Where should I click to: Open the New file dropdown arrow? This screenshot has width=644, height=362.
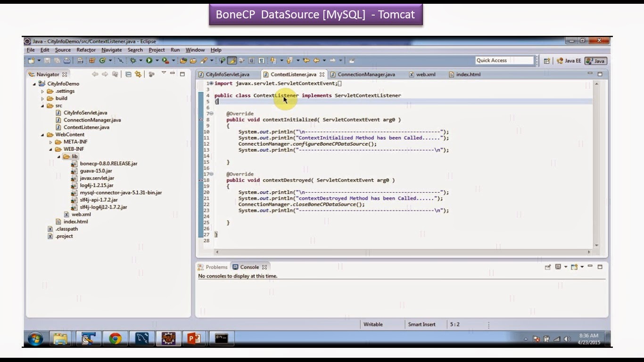pos(39,60)
